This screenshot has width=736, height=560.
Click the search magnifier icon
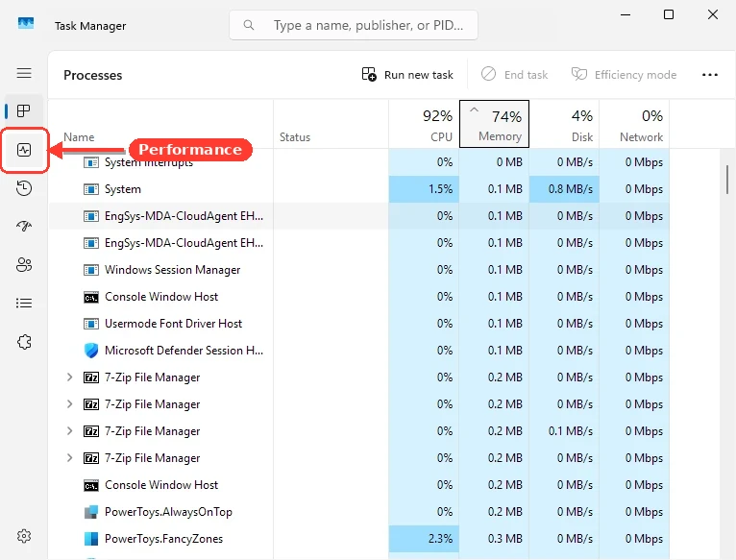click(249, 25)
